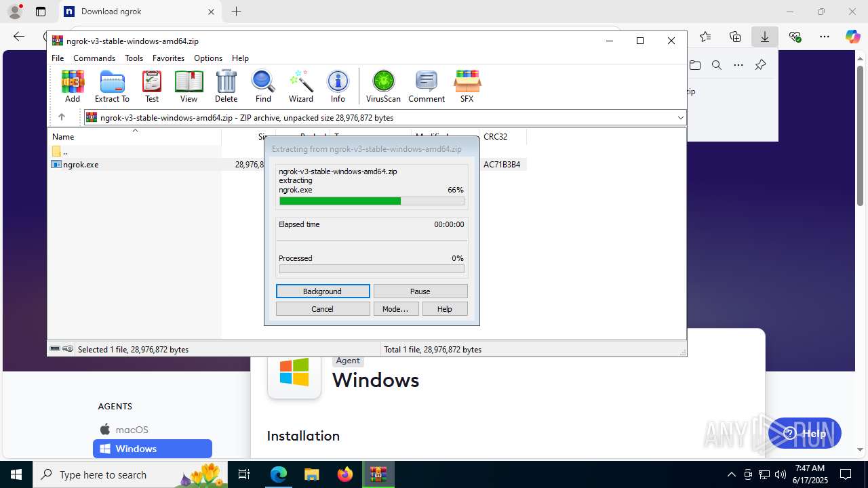Image resolution: width=868 pixels, height=488 pixels.
Task: Click the Delete toolbar icon
Action: [226, 86]
